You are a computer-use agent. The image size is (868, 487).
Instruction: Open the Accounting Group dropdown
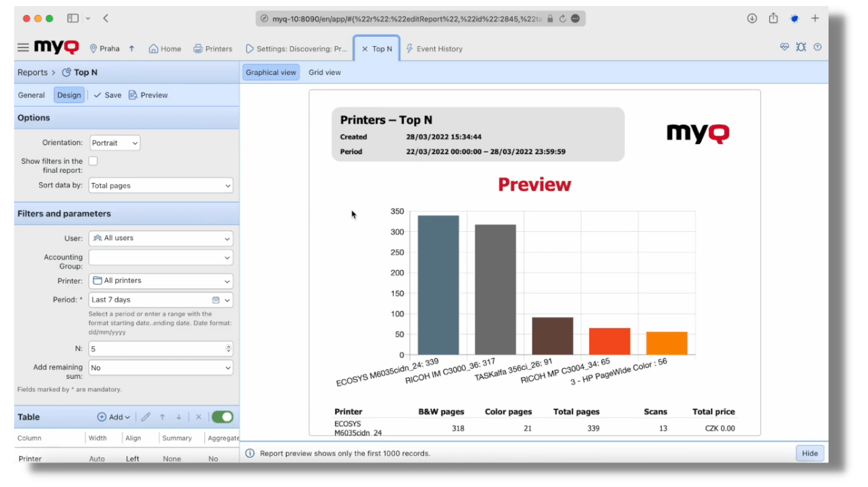point(161,258)
